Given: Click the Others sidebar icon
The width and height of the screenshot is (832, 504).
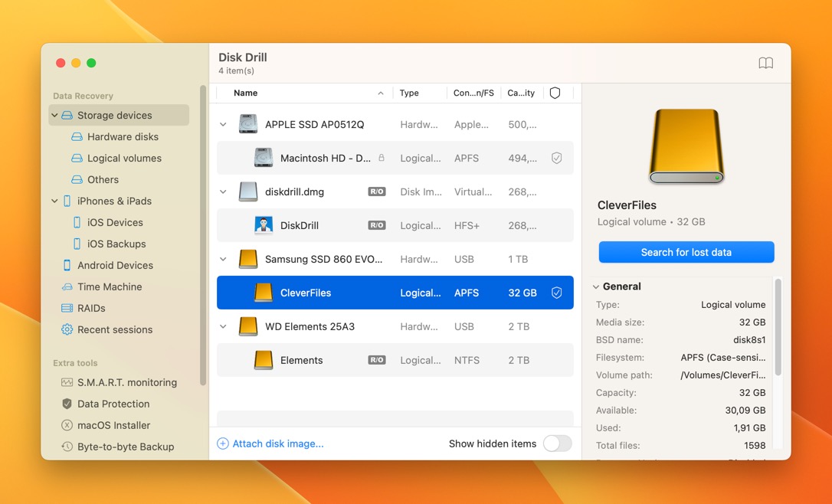Looking at the screenshot, I should point(77,179).
